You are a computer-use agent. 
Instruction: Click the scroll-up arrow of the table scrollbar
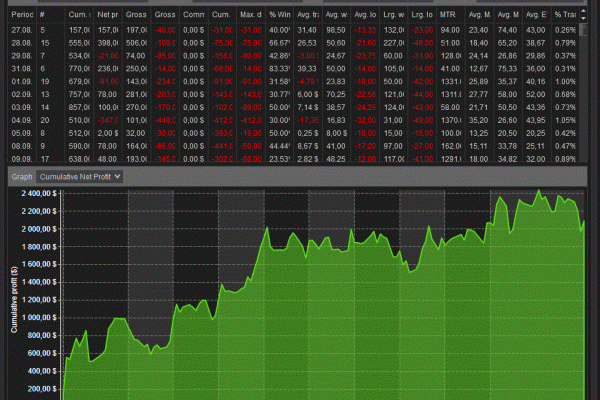click(x=583, y=11)
